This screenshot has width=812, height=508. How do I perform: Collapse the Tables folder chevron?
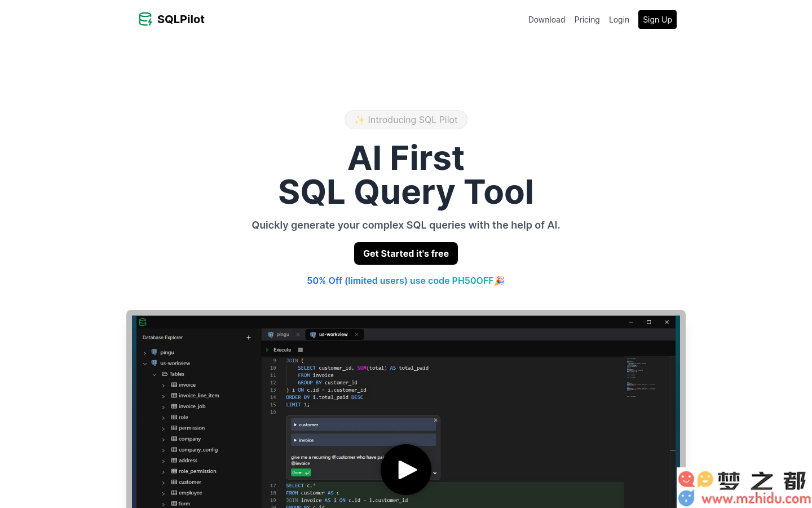154,374
